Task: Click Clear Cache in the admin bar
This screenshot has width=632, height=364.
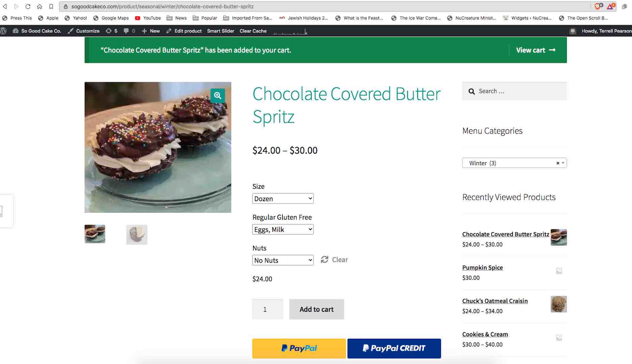Action: pyautogui.click(x=253, y=31)
